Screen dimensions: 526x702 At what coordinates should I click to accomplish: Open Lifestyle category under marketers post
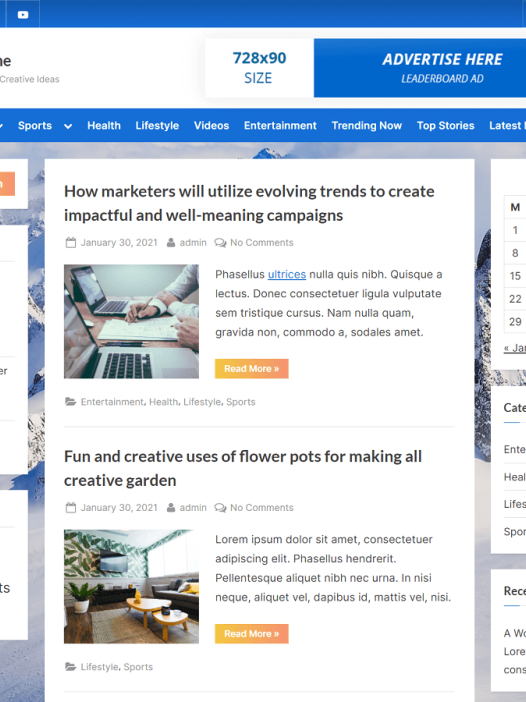point(202,402)
